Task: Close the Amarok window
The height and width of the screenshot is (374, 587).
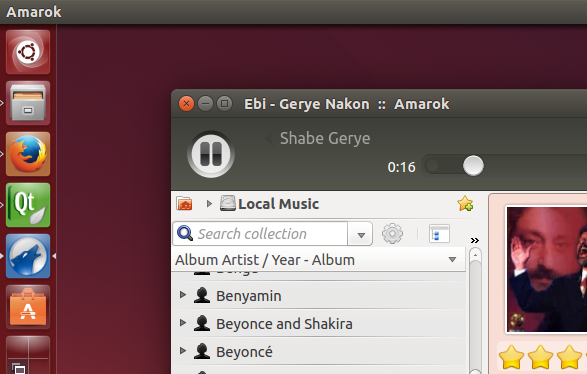Action: point(186,103)
